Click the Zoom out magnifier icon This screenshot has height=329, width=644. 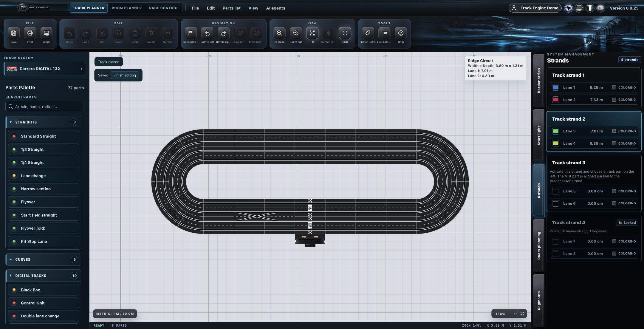[x=296, y=33]
